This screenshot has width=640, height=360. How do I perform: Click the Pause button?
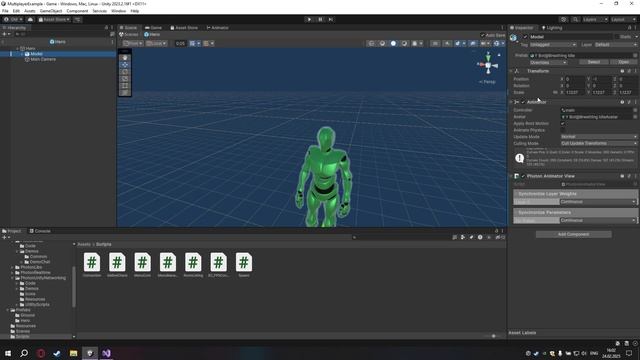[320, 19]
